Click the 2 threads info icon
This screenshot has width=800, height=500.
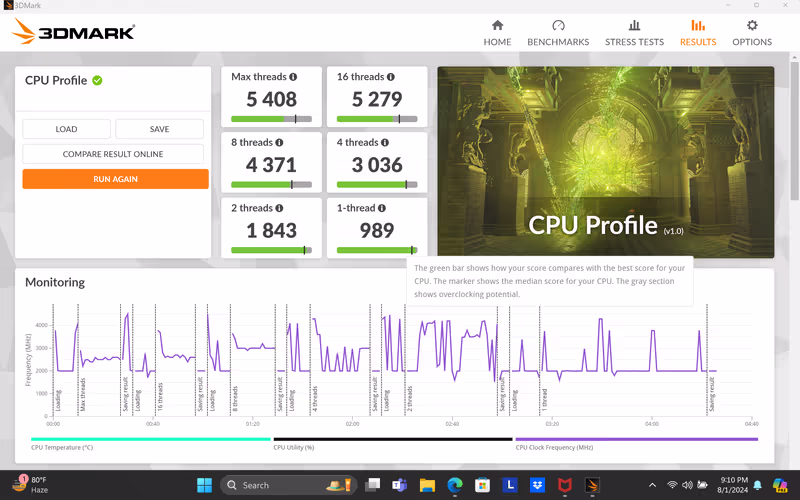pyautogui.click(x=279, y=208)
